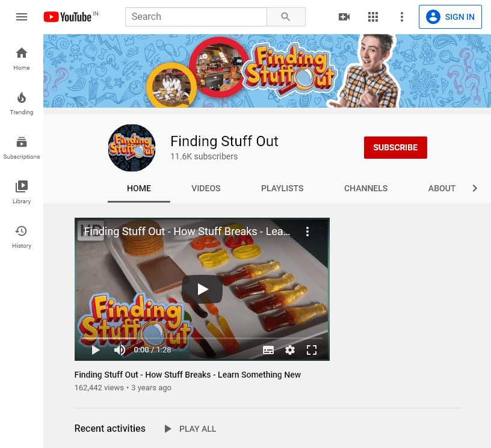The width and height of the screenshot is (491, 448).
Task: Click the Play All triangle icon
Action: (168, 429)
